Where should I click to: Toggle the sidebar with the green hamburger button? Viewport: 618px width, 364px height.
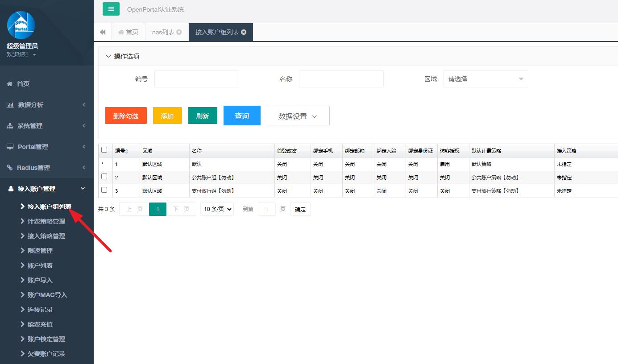111,9
